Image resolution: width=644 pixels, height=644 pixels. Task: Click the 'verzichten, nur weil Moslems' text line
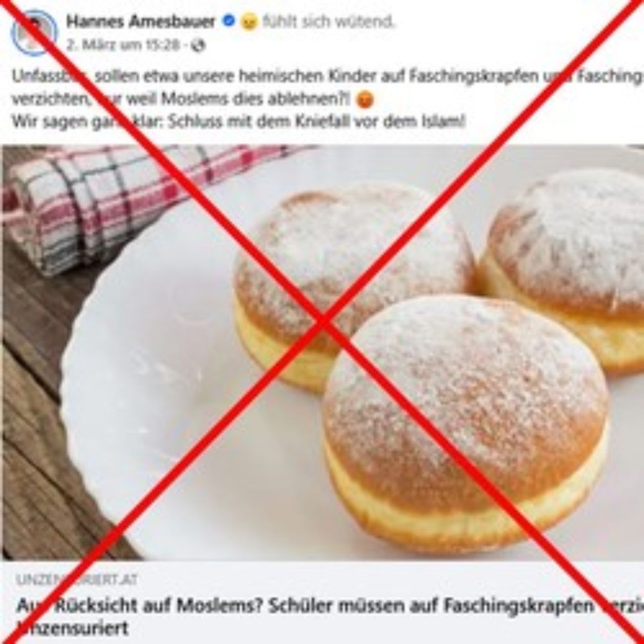(x=182, y=99)
